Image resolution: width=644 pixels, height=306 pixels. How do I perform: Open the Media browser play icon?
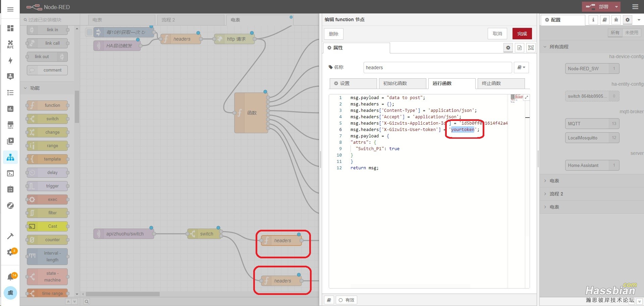[10, 141]
